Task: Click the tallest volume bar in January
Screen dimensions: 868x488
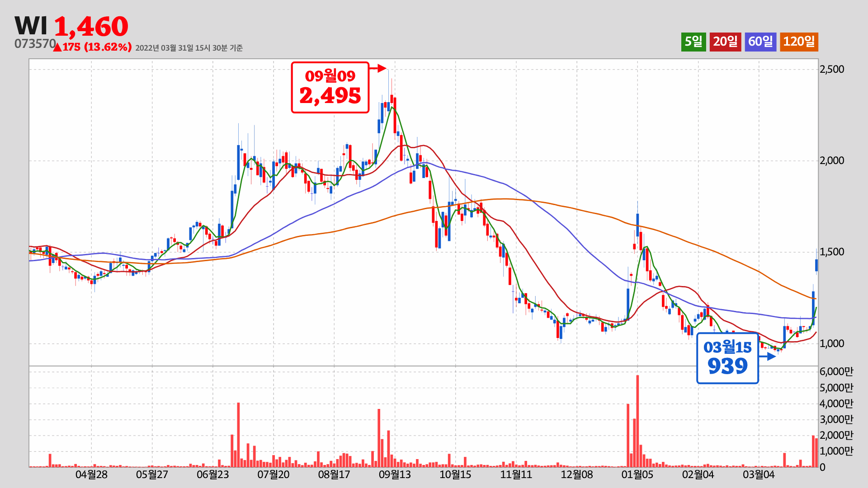Action: [637, 421]
